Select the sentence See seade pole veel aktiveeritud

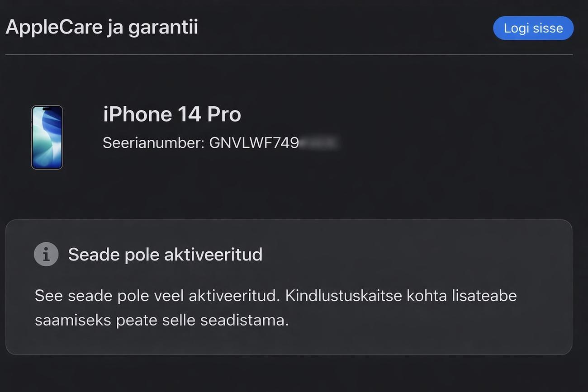coord(158,296)
